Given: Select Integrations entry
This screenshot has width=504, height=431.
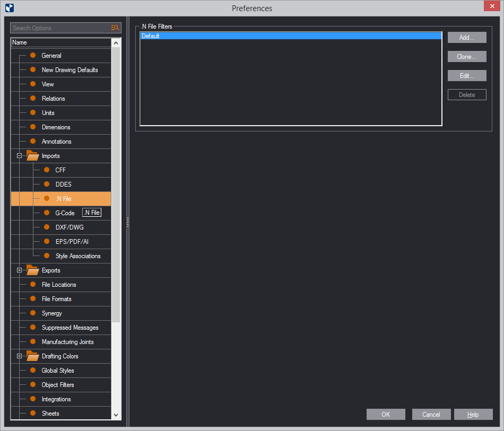Looking at the screenshot, I should coord(56,399).
